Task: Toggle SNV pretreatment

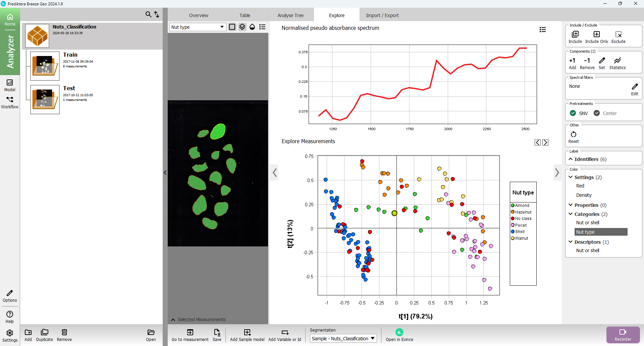Action: 573,113
